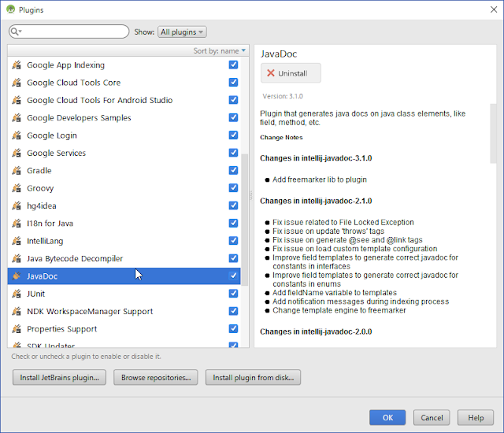The height and width of the screenshot is (433, 504).
Task: Disable the JavaDoc plugin checkbox
Action: pyautogui.click(x=233, y=276)
